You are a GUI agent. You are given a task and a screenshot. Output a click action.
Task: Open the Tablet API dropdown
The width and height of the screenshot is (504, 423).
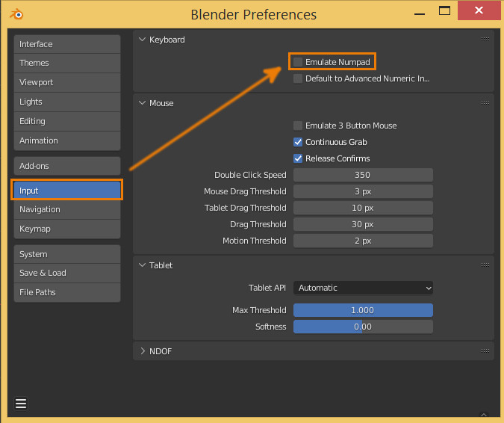(363, 288)
